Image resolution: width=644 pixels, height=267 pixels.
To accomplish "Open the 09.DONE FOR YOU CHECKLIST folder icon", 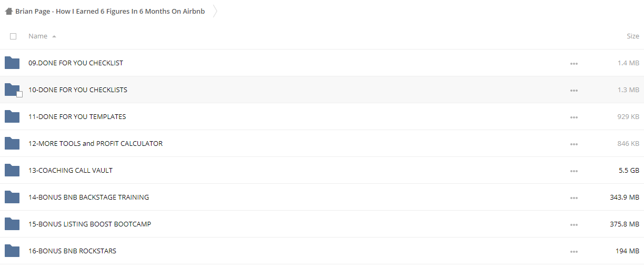I will pyautogui.click(x=12, y=63).
